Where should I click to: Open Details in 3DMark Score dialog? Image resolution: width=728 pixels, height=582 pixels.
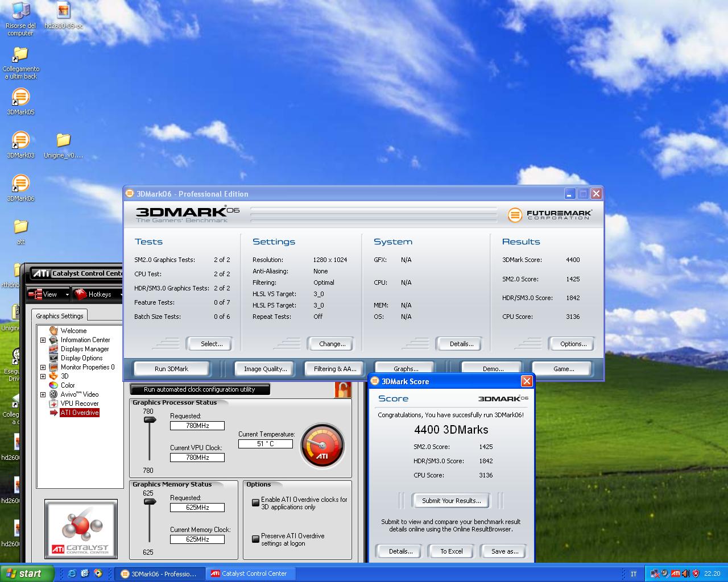click(400, 551)
